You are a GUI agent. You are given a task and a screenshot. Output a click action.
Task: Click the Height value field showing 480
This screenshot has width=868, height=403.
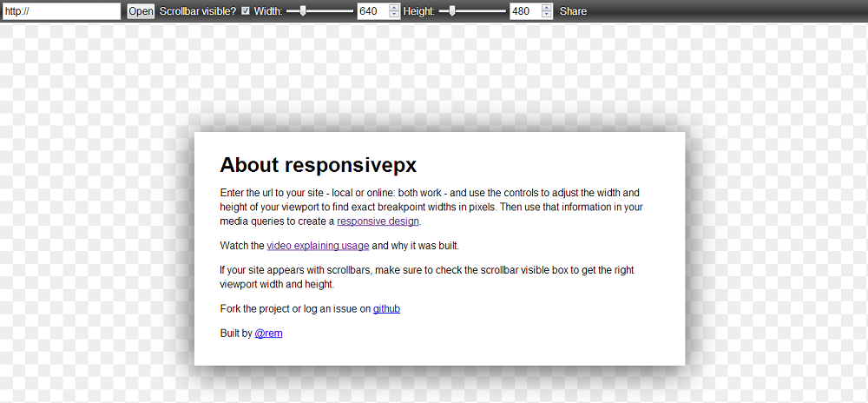(523, 11)
